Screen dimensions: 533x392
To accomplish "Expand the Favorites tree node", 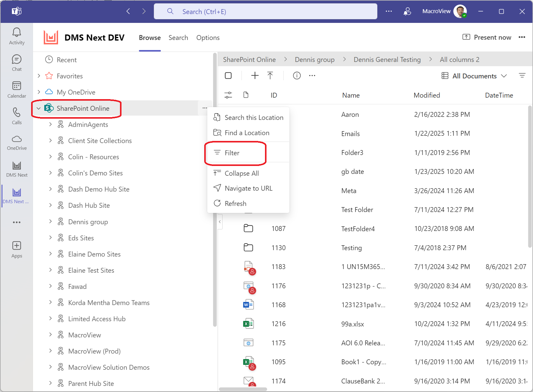I will pos(39,76).
